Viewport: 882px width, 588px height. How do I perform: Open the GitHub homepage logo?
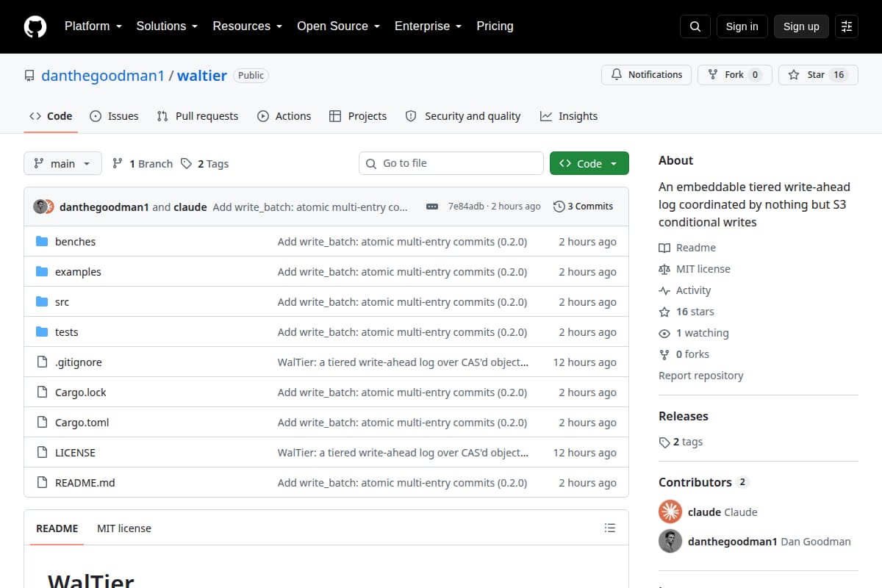tap(35, 26)
